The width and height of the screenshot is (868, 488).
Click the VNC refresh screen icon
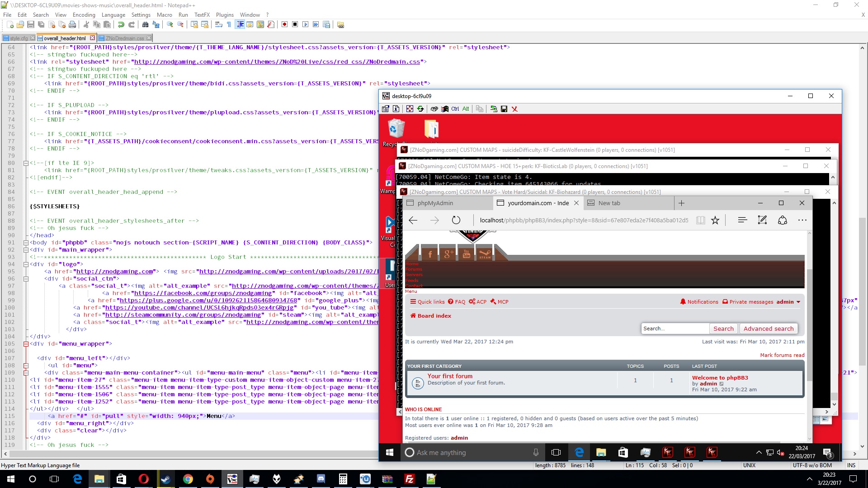(420, 109)
